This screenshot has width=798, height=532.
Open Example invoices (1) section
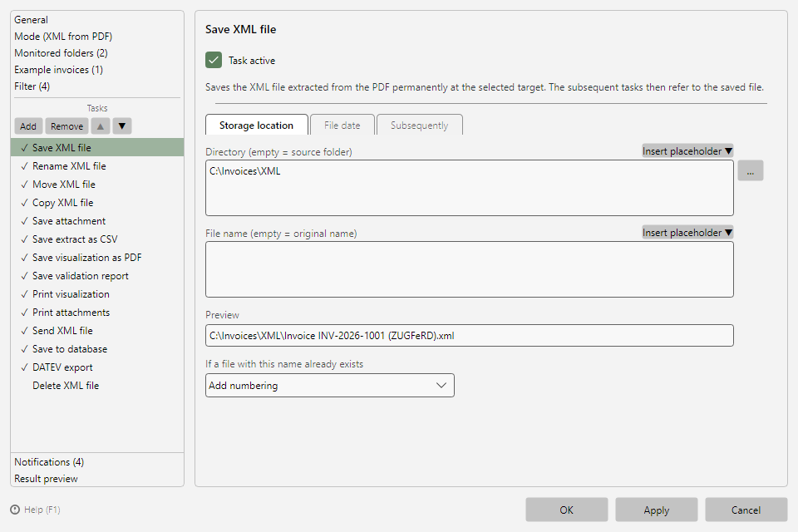[58, 70]
